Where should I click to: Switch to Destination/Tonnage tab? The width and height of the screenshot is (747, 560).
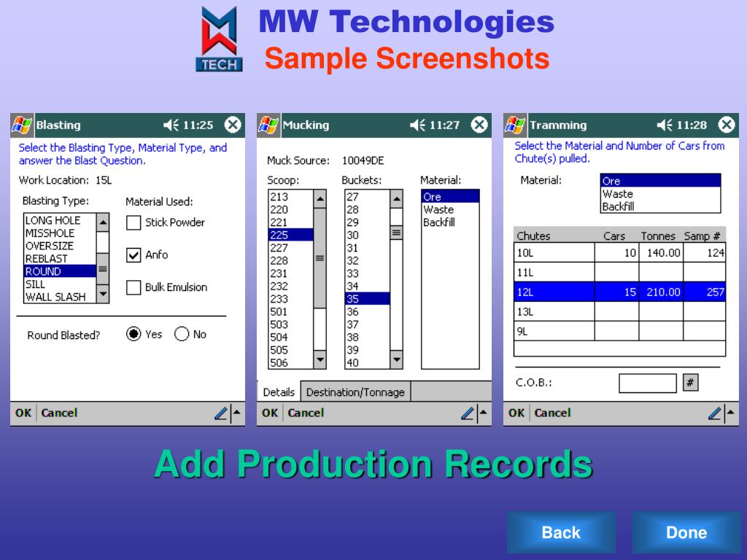tap(355, 392)
